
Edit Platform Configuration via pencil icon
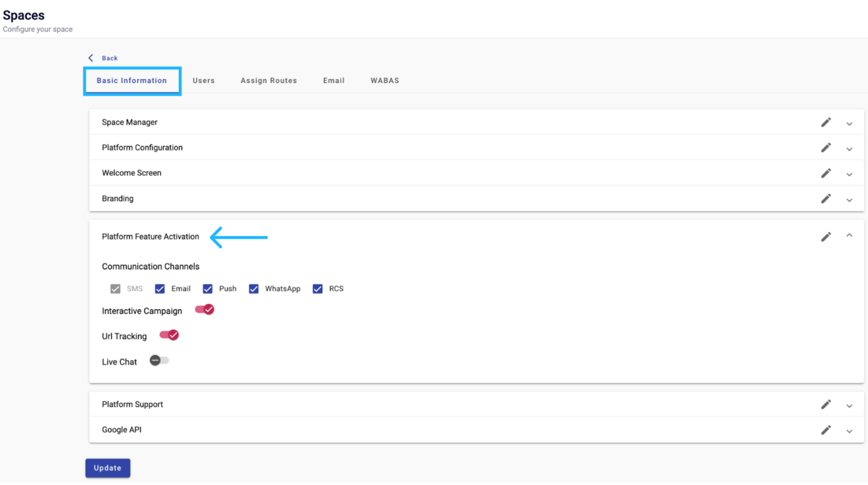click(x=826, y=148)
